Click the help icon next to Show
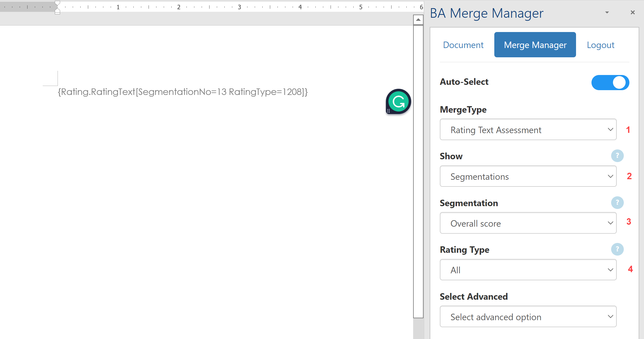This screenshot has width=644, height=339. click(x=617, y=156)
